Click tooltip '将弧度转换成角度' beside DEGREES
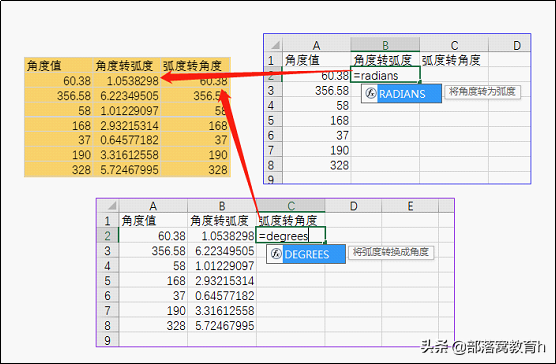The height and width of the screenshot is (364, 556). pos(390,252)
